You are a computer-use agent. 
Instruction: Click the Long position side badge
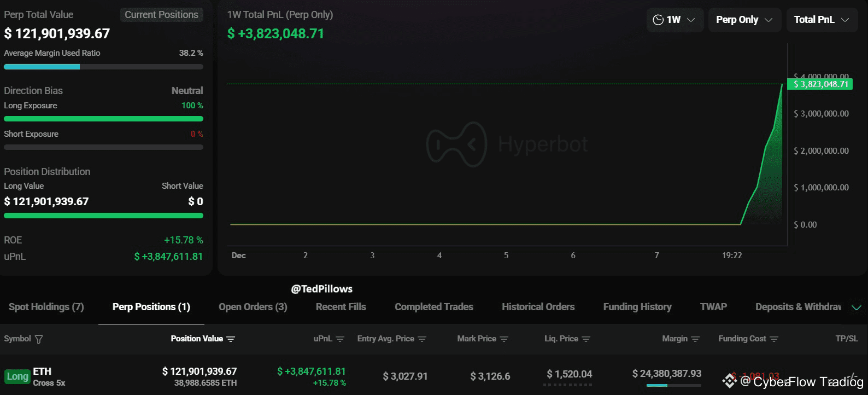tap(17, 376)
